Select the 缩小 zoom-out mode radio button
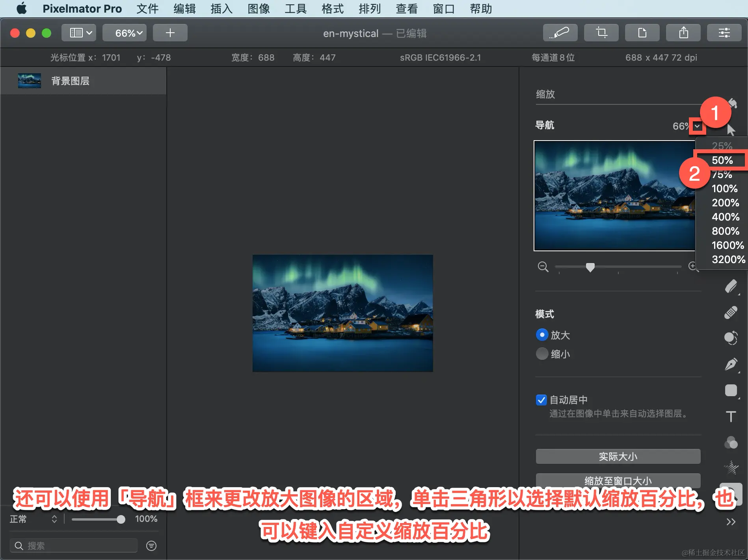748x560 pixels. coord(542,354)
